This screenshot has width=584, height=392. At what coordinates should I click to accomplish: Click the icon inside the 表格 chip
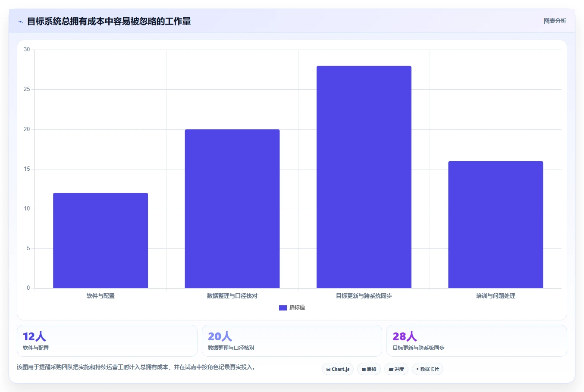tap(364, 369)
